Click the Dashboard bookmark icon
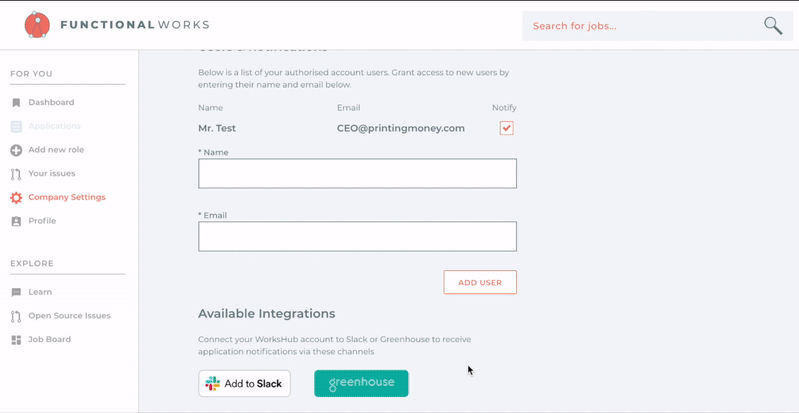 (16, 103)
